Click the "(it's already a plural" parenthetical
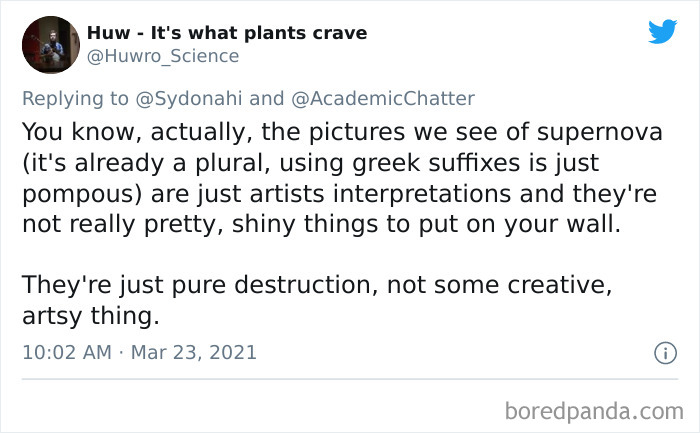The height and width of the screenshot is (433, 700). (146, 163)
